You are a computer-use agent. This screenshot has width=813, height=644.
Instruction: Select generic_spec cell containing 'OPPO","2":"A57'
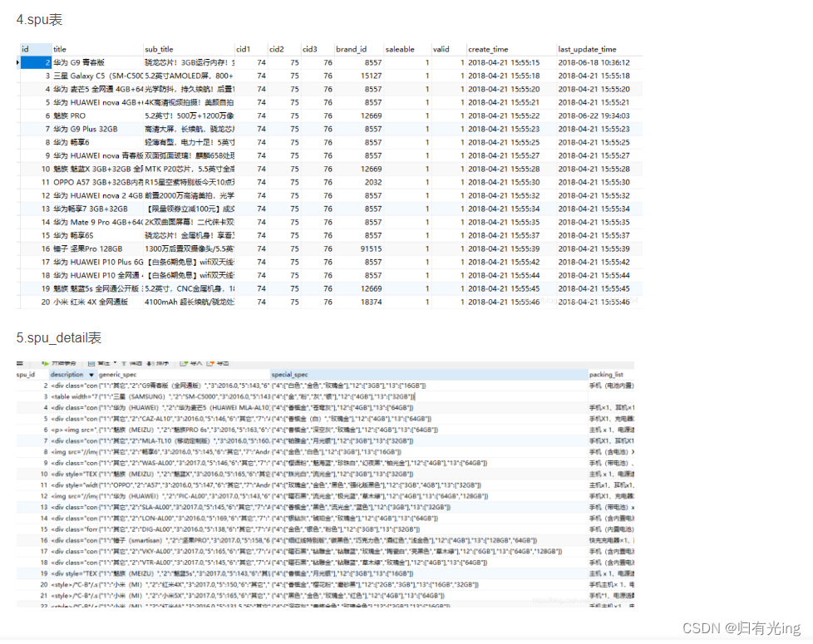(x=184, y=485)
